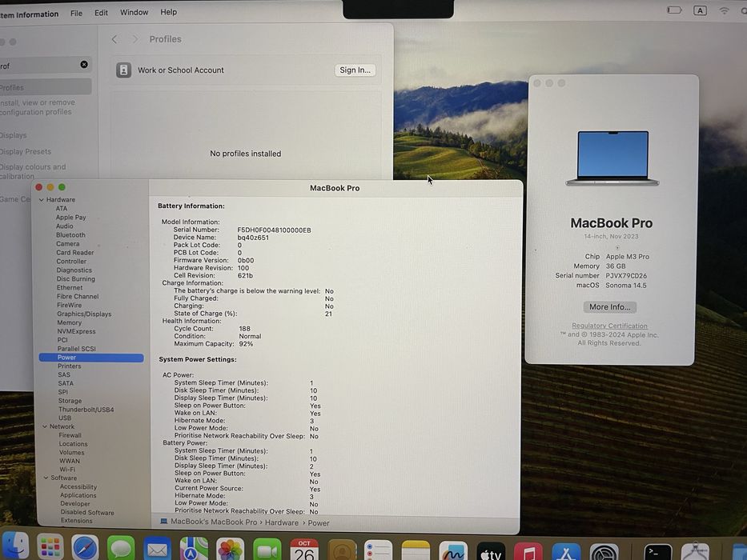Screen dimensions: 747x560
Task: Open Music from the dock
Action: pyautogui.click(x=528, y=552)
